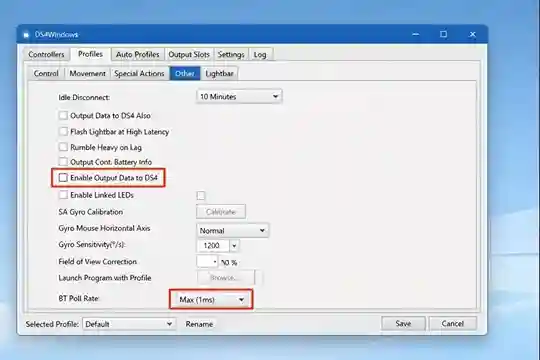The height and width of the screenshot is (360, 540).
Task: Select the Movement sub-tab
Action: click(x=87, y=73)
